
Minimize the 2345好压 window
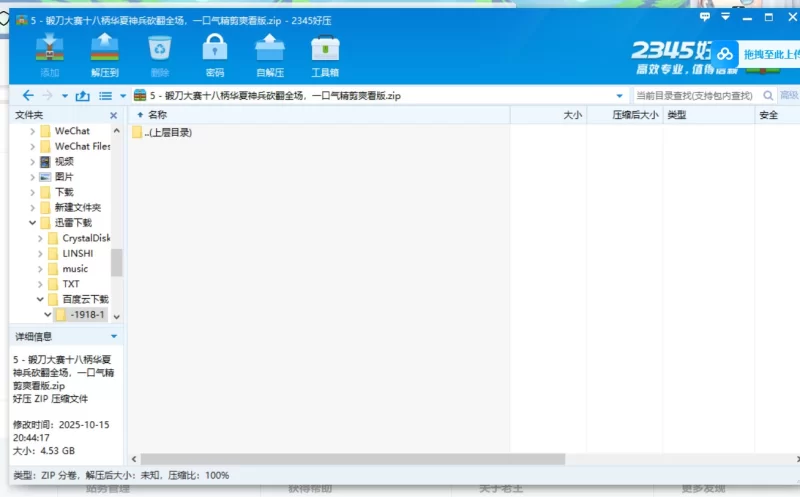click(747, 17)
